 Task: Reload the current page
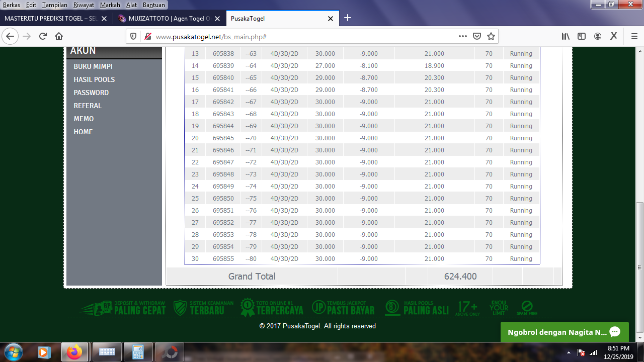click(x=43, y=36)
